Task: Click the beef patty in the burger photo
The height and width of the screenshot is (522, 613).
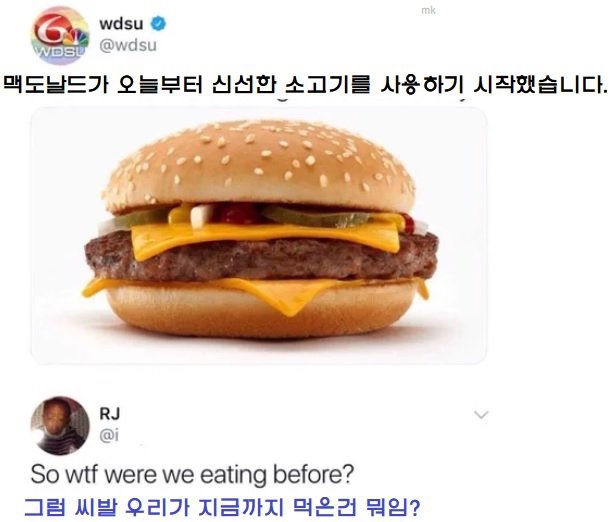Action: pos(261,256)
